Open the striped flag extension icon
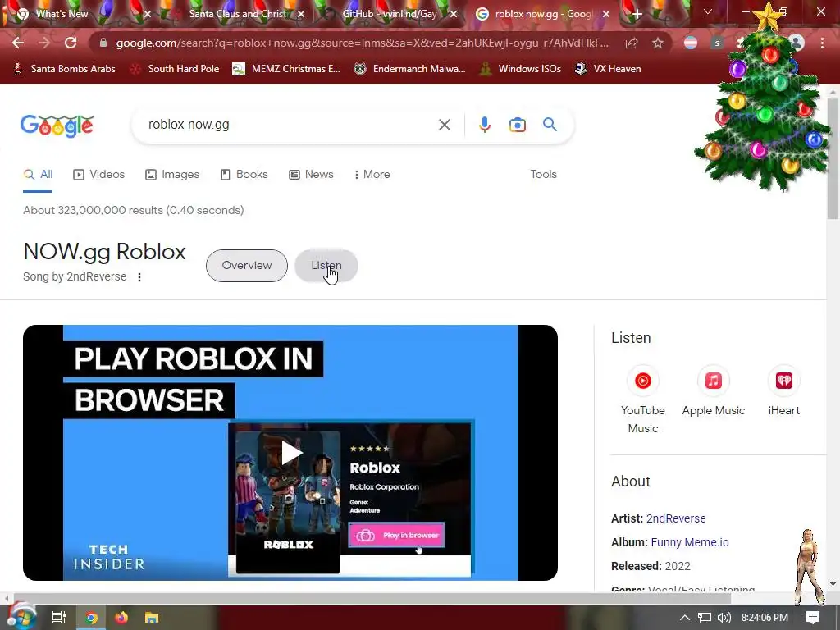The width and height of the screenshot is (840, 630). point(691,43)
